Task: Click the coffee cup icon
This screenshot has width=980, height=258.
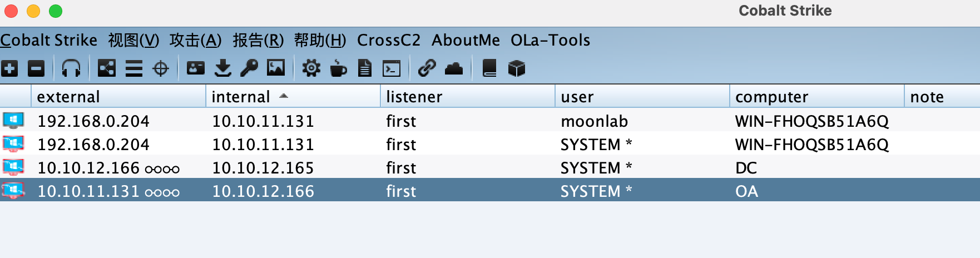Action: pyautogui.click(x=338, y=68)
